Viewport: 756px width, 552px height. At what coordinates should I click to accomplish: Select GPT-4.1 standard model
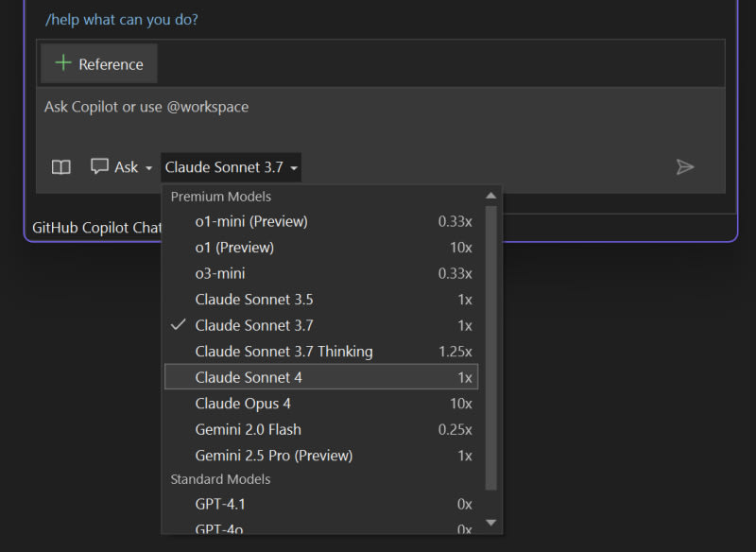coord(321,505)
